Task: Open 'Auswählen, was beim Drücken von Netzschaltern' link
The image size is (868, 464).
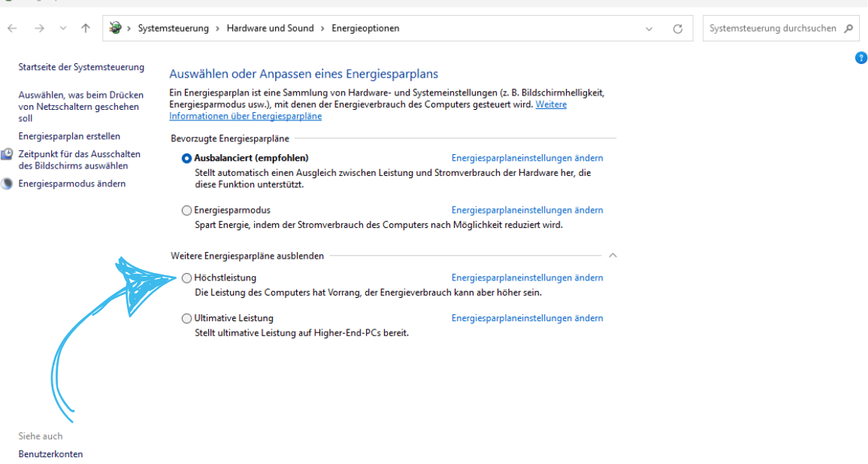Action: [81, 106]
